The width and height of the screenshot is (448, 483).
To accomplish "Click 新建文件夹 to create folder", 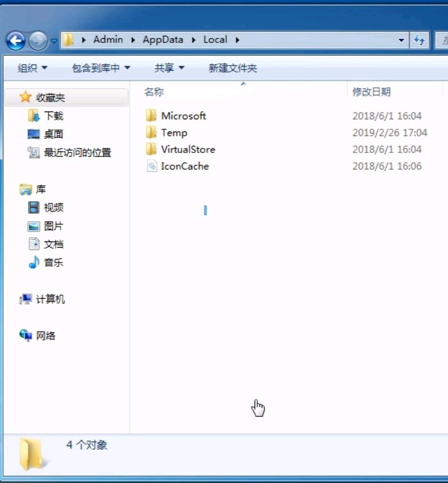I will click(x=233, y=68).
